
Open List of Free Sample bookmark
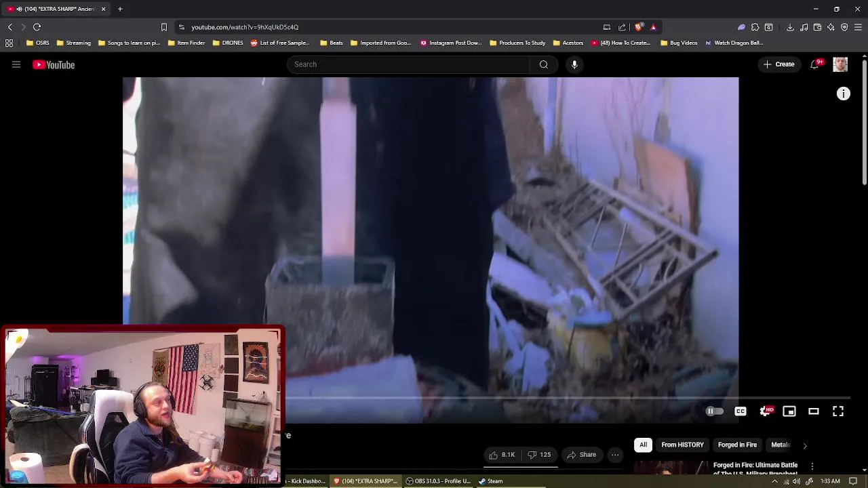coord(280,43)
